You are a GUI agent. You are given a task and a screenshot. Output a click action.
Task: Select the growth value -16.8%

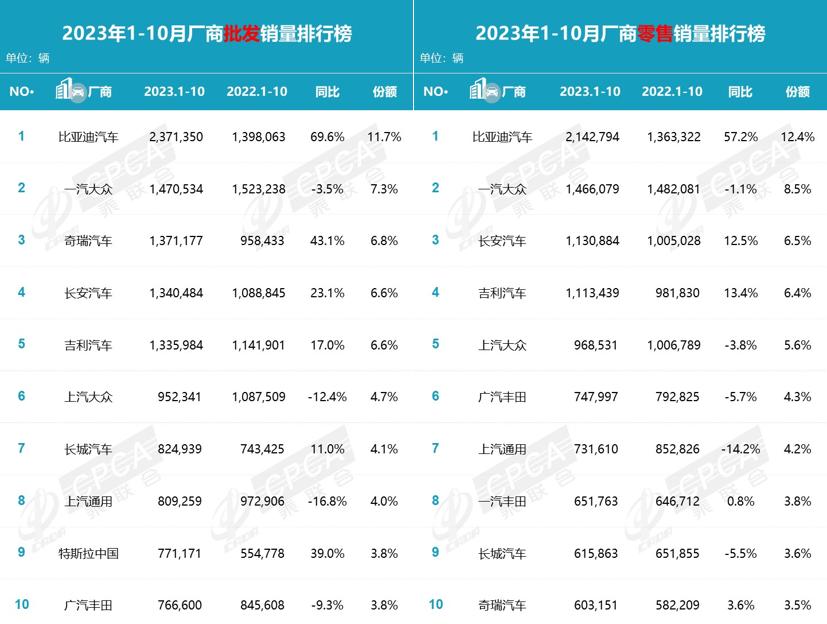(x=327, y=501)
